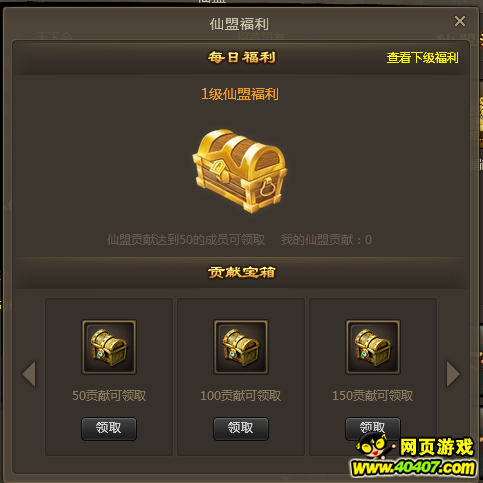
Task: Show next contribution chests with right arrow
Action: click(453, 374)
